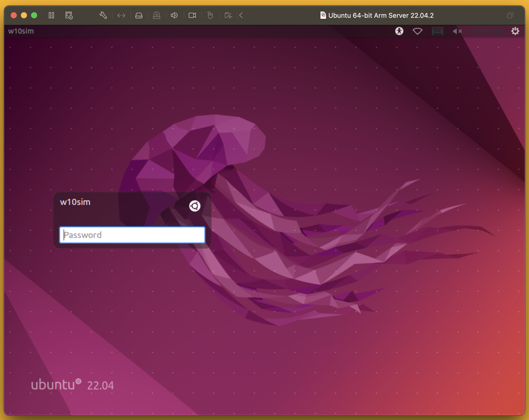Click the network adapter arrows icon
This screenshot has width=529, height=420.
point(121,16)
